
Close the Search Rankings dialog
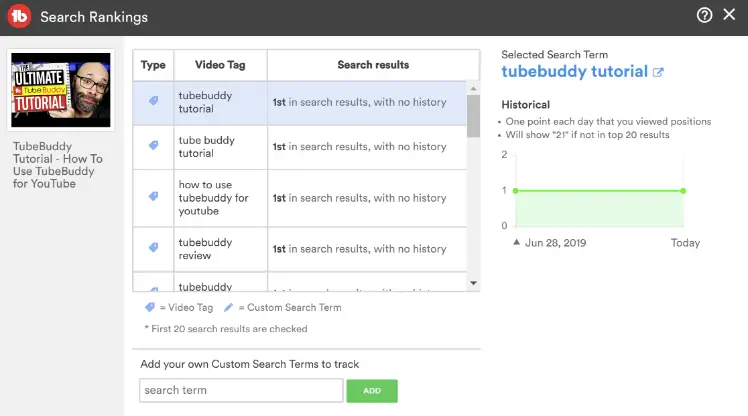(729, 14)
